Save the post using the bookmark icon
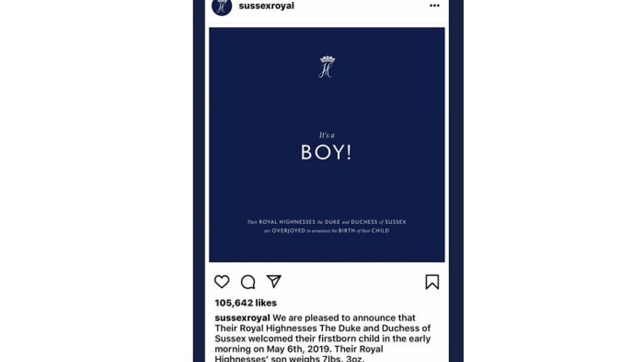Viewport: 644px width, 362px height. coord(432,282)
